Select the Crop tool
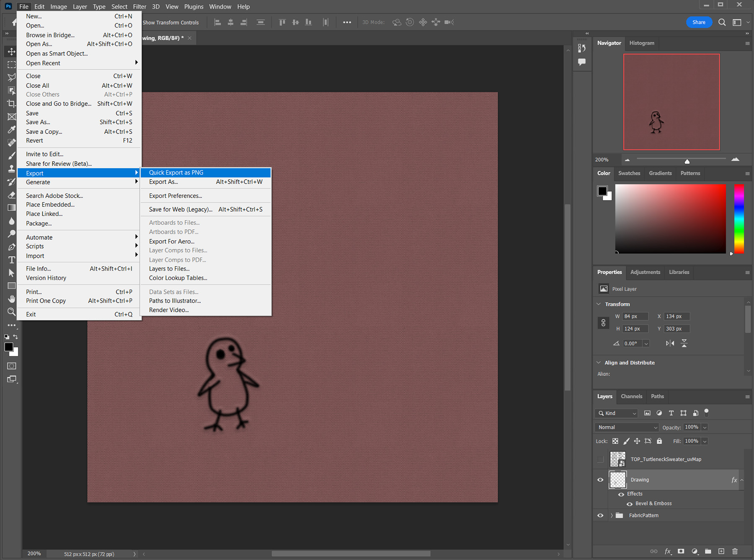The height and width of the screenshot is (560, 754). tap(11, 103)
